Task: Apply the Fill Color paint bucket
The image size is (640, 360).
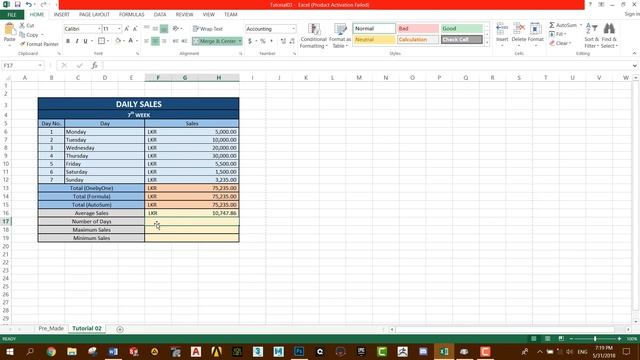Action: click(x=118, y=41)
